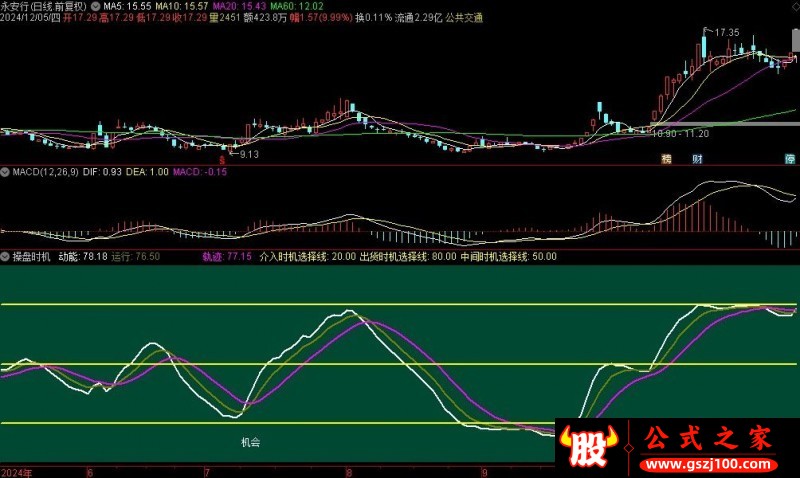
Task: Click the 操盘时机 panel settings icon
Action: point(5,257)
